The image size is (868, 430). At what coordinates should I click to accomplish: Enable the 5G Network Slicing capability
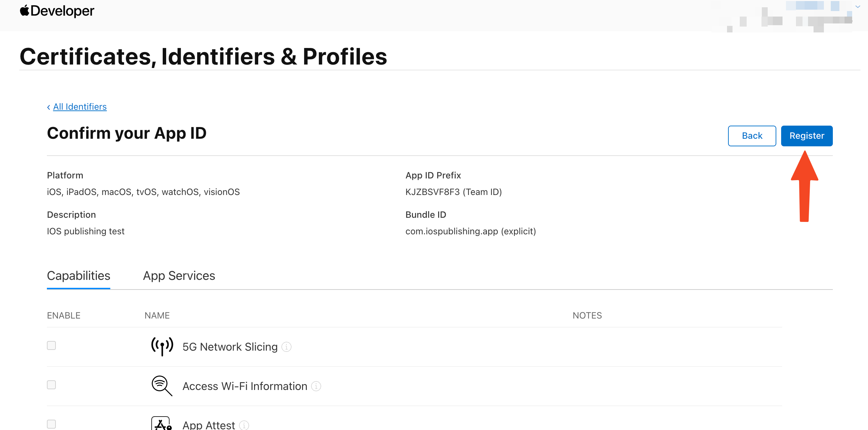[x=51, y=345]
